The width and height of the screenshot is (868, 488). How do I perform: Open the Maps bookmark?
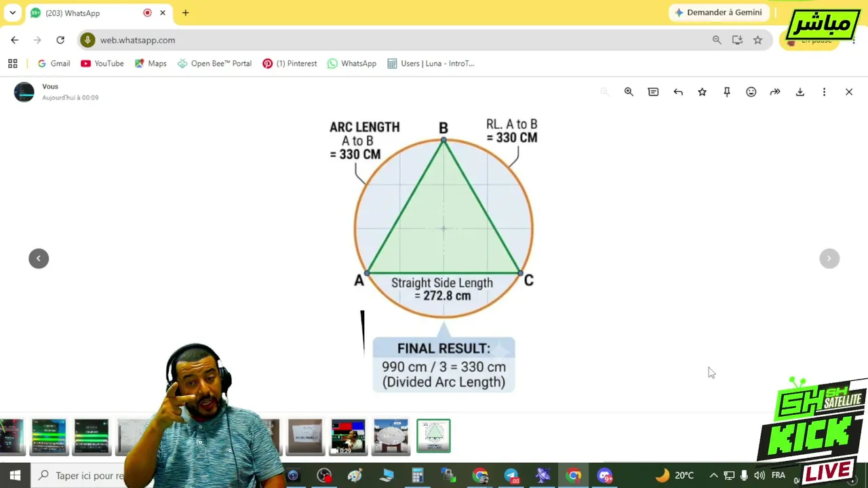click(x=151, y=64)
